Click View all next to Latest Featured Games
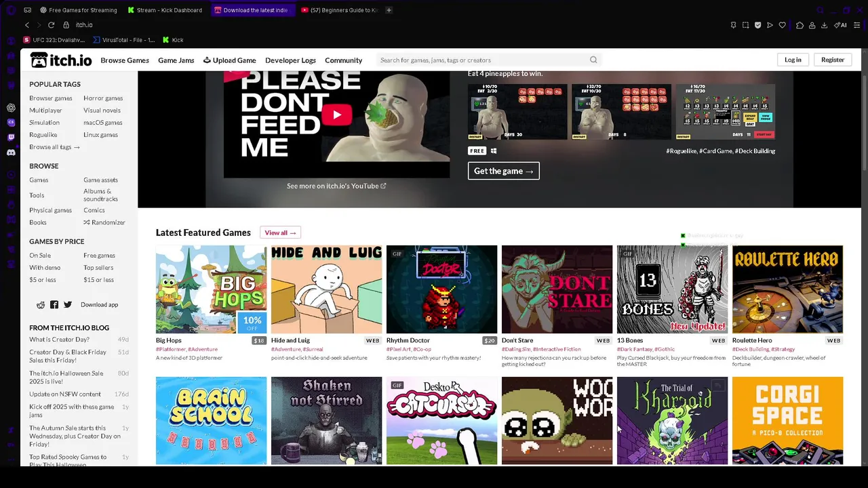This screenshot has height=488, width=868. pos(280,232)
